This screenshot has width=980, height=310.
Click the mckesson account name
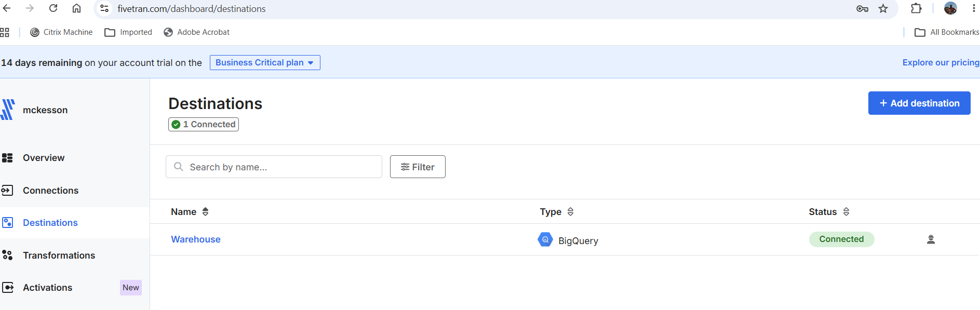tap(45, 110)
